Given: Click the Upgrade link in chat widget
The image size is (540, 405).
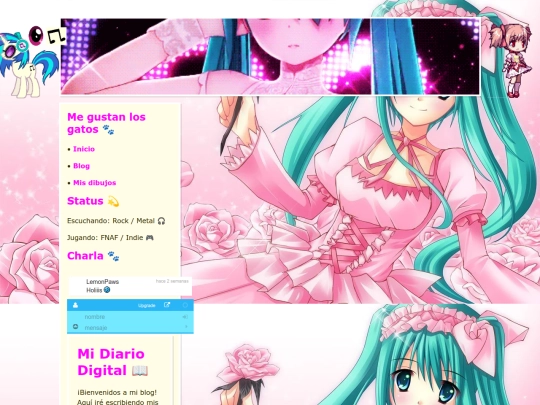Looking at the screenshot, I should [x=147, y=305].
